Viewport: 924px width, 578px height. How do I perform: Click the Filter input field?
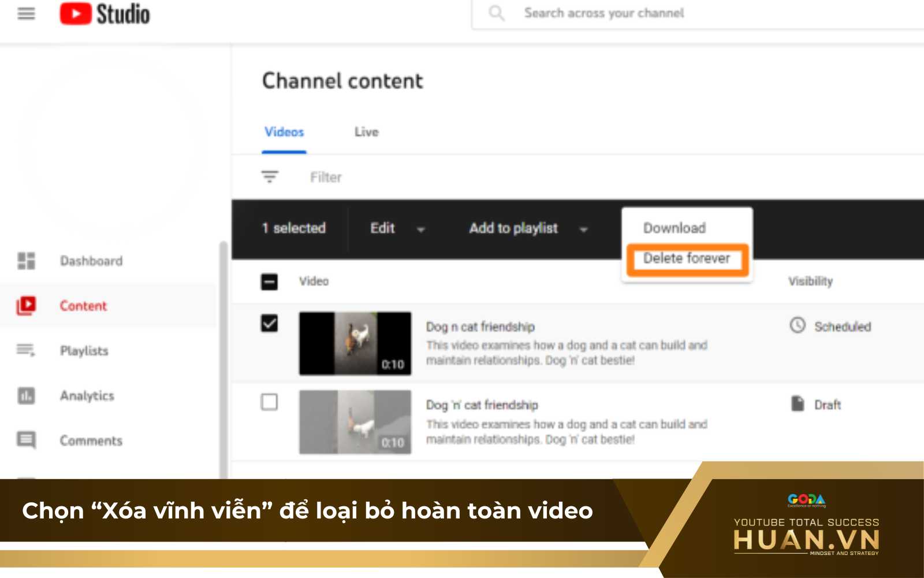pos(326,177)
